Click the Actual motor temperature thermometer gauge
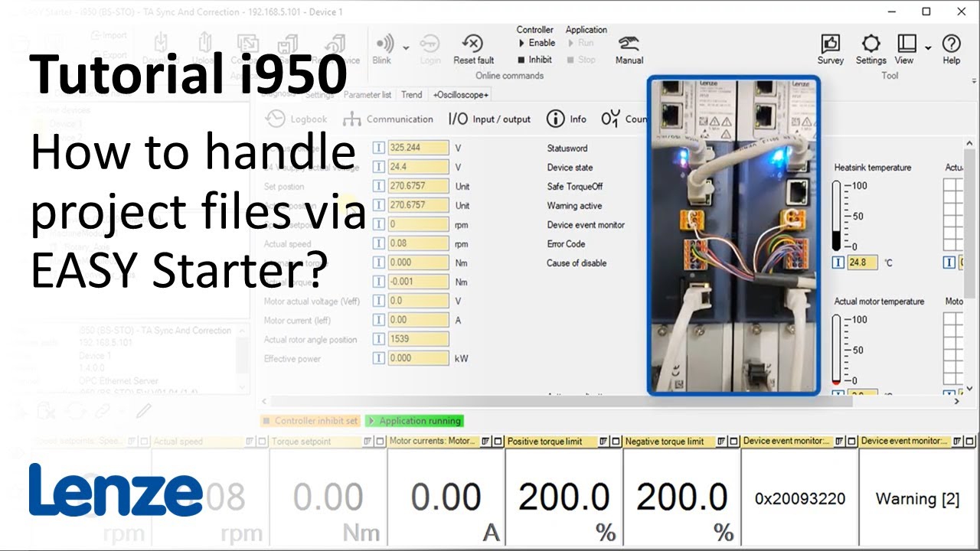Viewport: 980px width, 551px height. [x=837, y=350]
